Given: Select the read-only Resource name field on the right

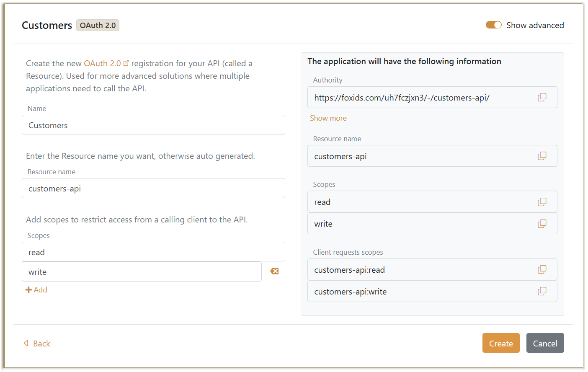Looking at the screenshot, I should click(x=432, y=156).
